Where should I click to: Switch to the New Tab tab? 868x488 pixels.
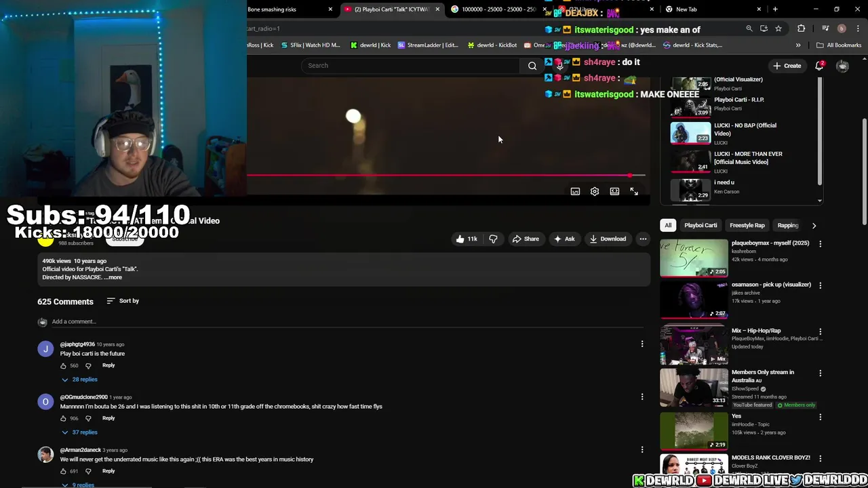click(x=711, y=9)
